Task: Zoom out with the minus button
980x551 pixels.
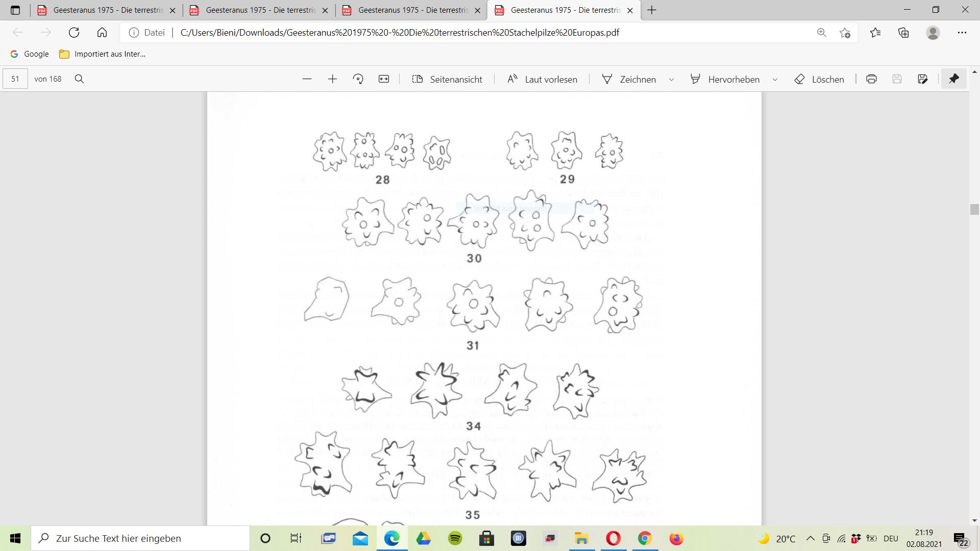Action: click(307, 79)
